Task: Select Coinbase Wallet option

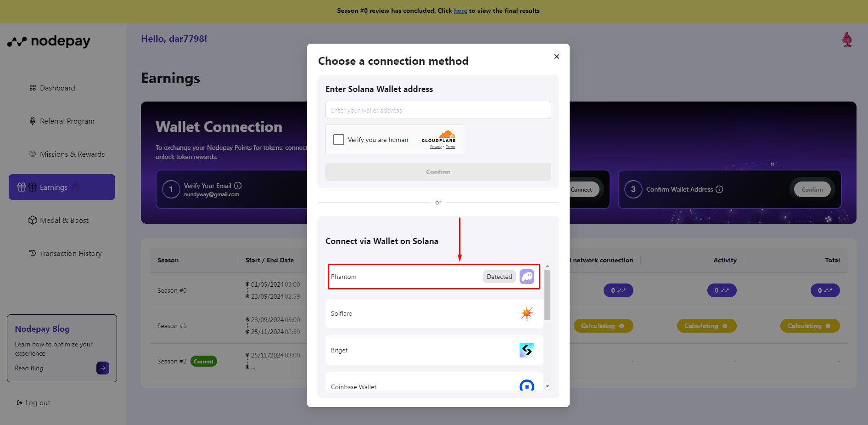Action: [434, 382]
